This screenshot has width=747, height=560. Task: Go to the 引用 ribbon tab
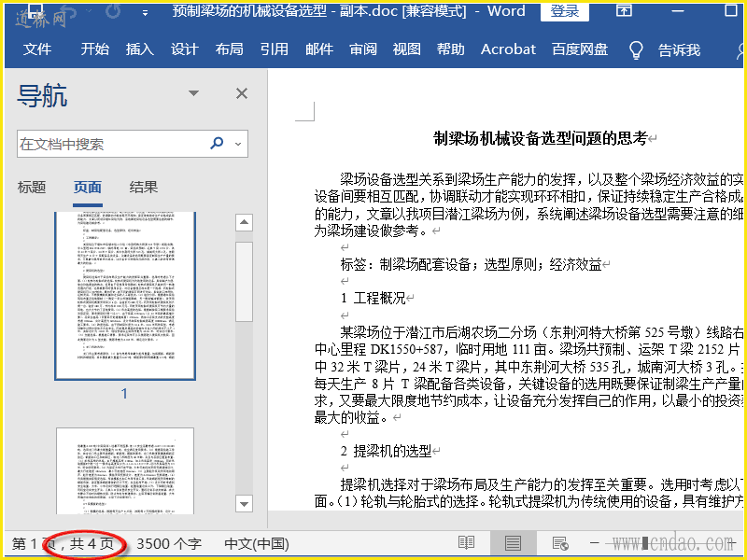pos(274,49)
